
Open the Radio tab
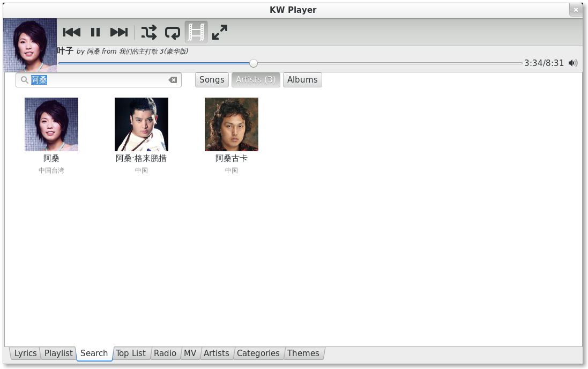click(165, 353)
